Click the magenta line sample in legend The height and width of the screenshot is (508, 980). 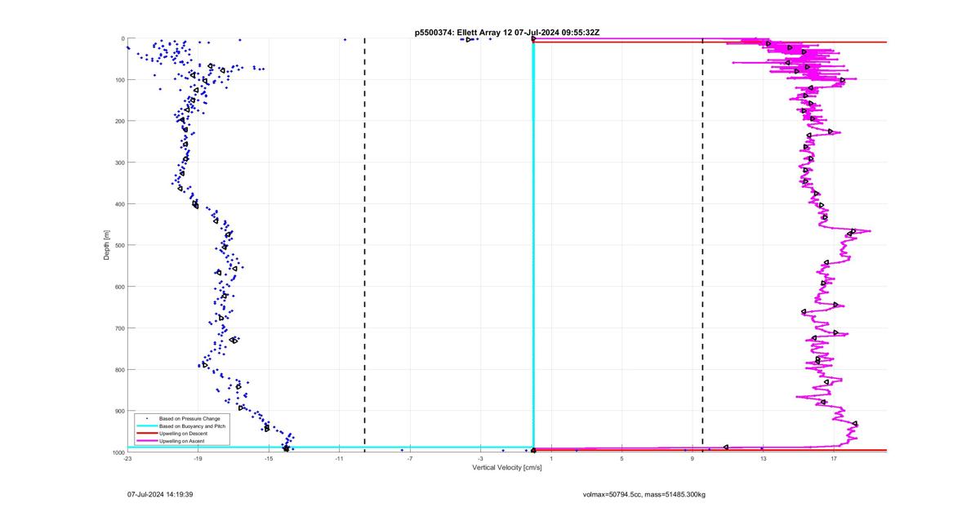pyautogui.click(x=147, y=441)
